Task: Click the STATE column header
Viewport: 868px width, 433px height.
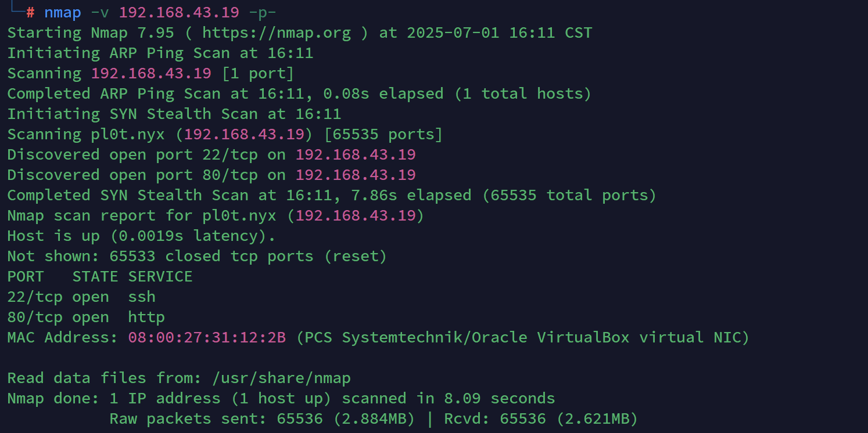Action: coord(95,276)
